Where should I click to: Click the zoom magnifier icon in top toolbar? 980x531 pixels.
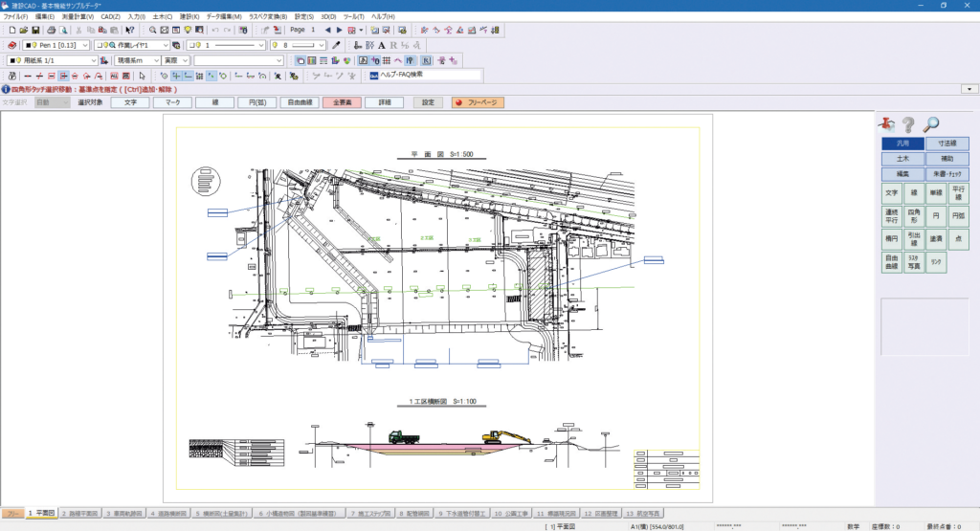(x=152, y=30)
